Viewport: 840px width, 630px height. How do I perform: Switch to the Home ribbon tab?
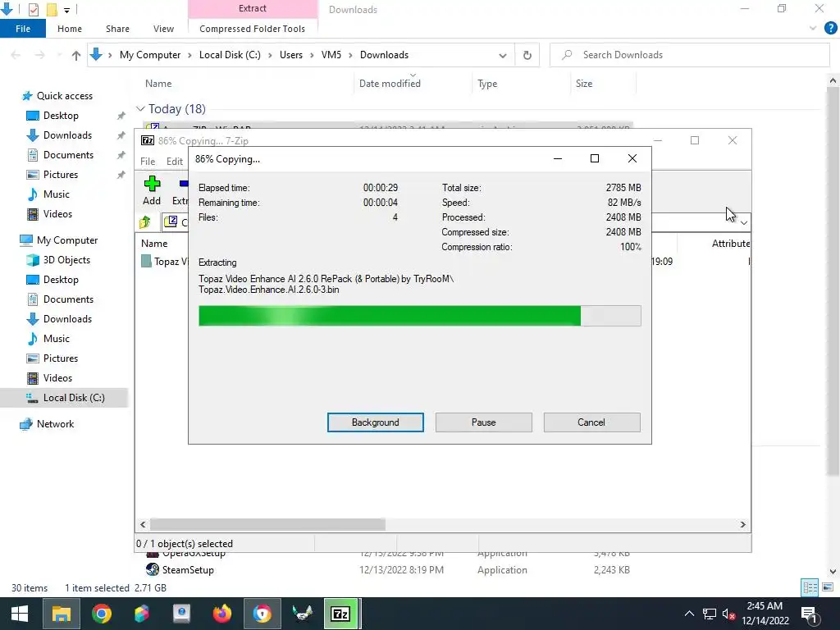70,29
